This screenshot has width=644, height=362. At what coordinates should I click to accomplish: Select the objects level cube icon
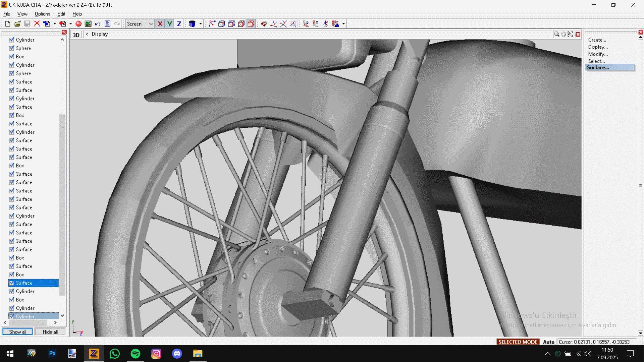(251, 24)
